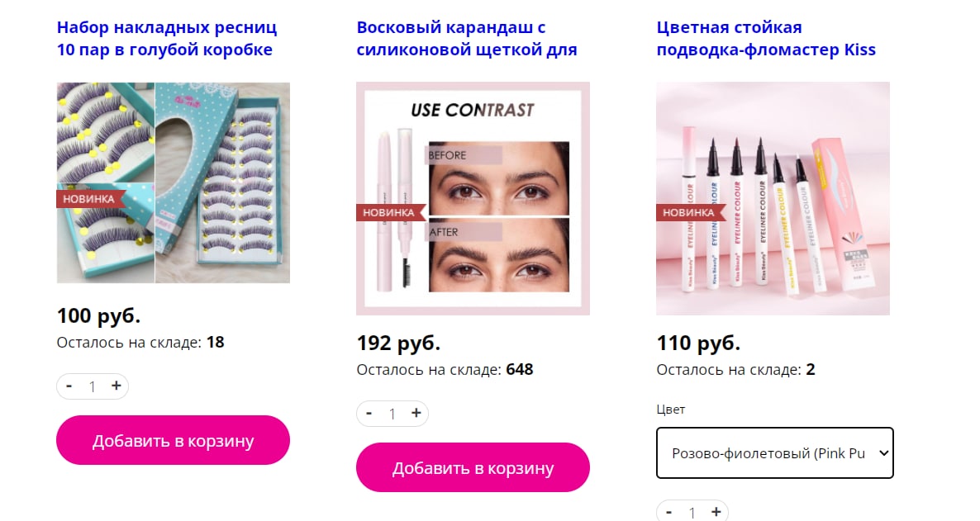Click dropdown arrow of Розово-фиолетовый selector
This screenshot has height=521, width=980.
pyautogui.click(x=883, y=453)
